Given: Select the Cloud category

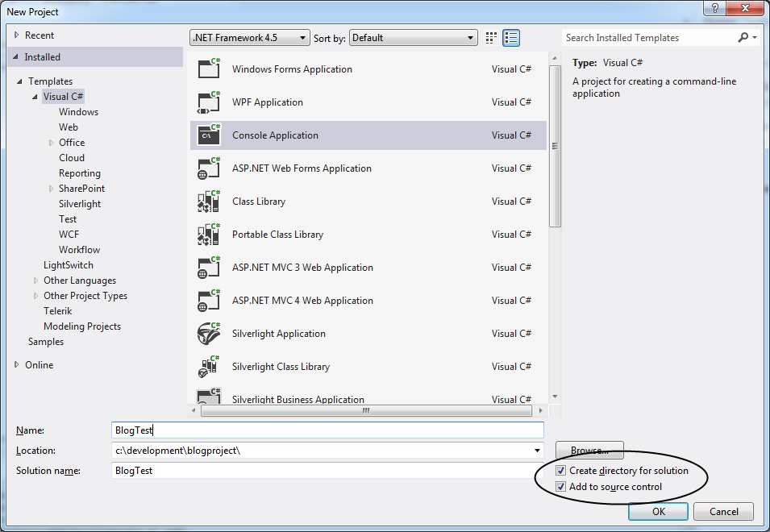Looking at the screenshot, I should pyautogui.click(x=72, y=157).
